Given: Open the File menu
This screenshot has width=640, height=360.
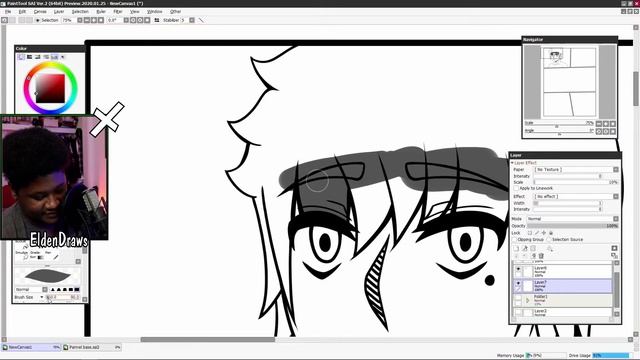Looking at the screenshot, I should point(8,11).
